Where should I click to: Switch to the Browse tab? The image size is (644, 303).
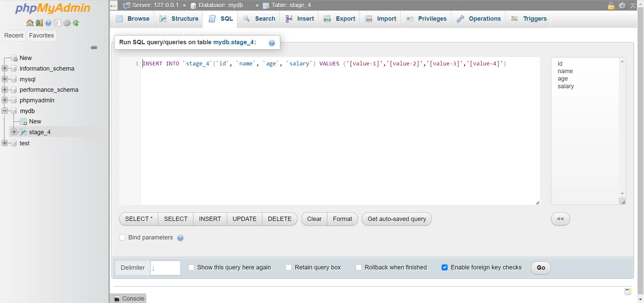click(132, 19)
